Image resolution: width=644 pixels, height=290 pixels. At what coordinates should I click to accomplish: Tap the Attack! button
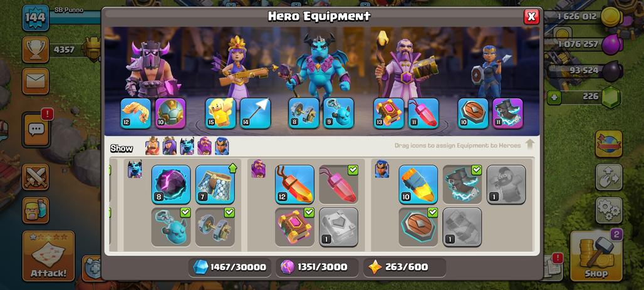[x=48, y=256]
